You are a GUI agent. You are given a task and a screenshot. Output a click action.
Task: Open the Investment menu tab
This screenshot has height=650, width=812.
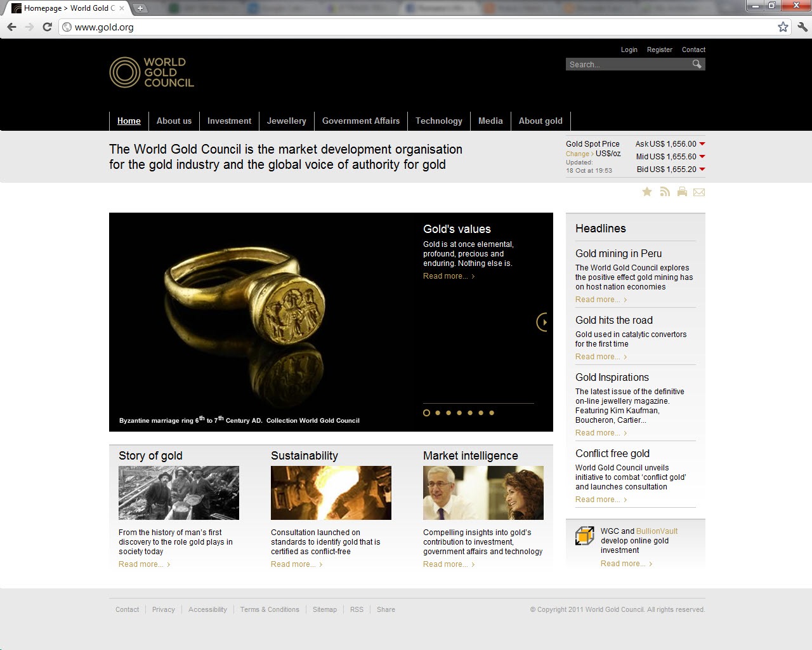(x=229, y=121)
